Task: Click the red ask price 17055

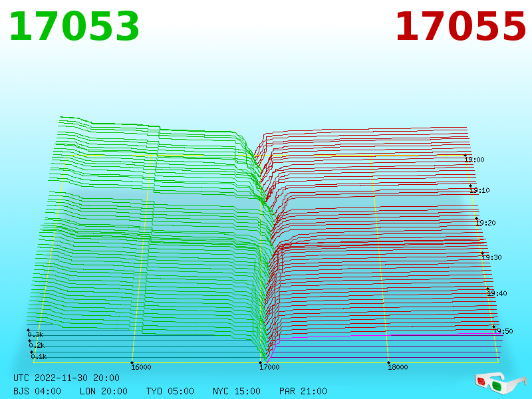Action: coord(461,27)
